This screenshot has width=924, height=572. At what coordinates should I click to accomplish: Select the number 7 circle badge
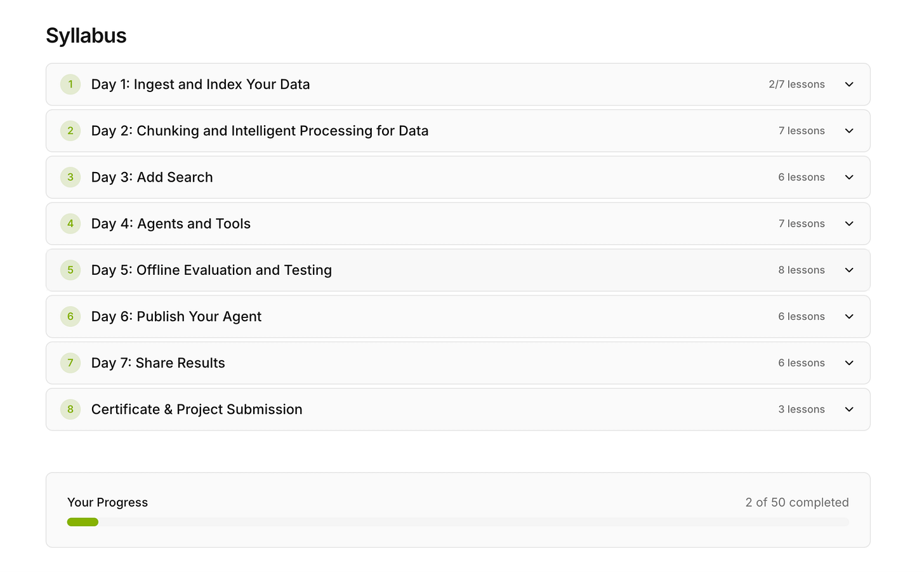[70, 362]
